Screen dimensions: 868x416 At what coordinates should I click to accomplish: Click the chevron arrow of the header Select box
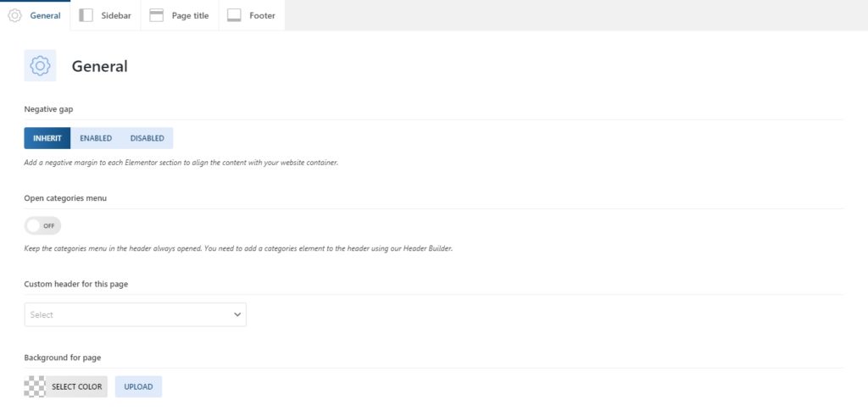click(236, 314)
